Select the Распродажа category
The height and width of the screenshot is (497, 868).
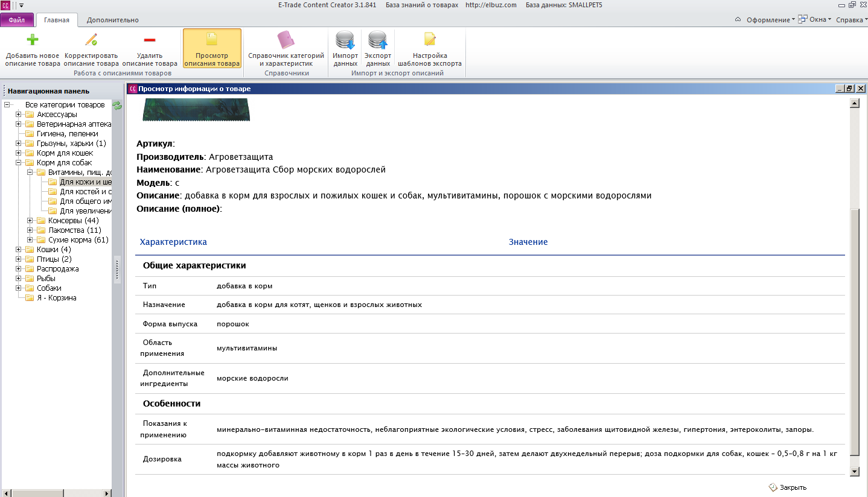tap(57, 269)
